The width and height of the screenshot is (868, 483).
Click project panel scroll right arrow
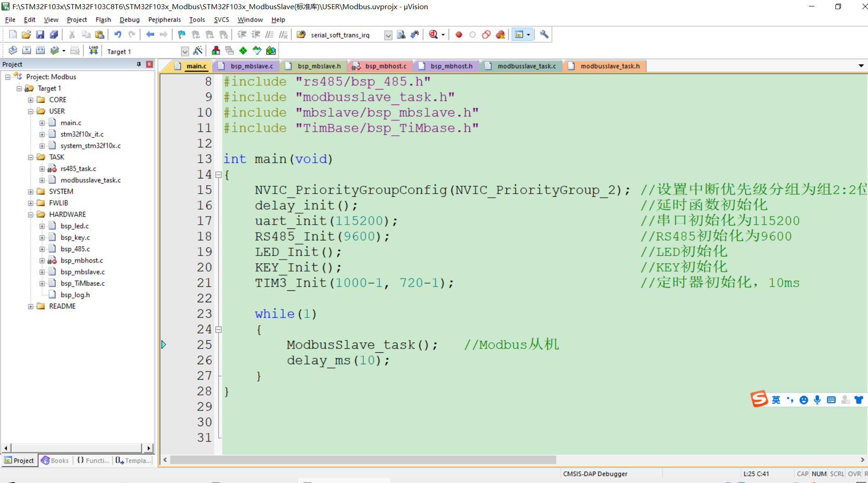point(148,448)
